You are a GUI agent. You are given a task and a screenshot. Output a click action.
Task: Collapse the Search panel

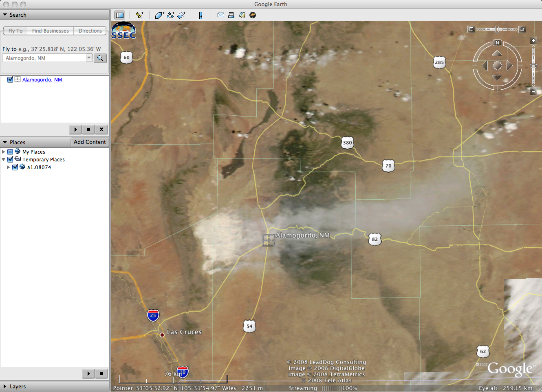(5, 15)
